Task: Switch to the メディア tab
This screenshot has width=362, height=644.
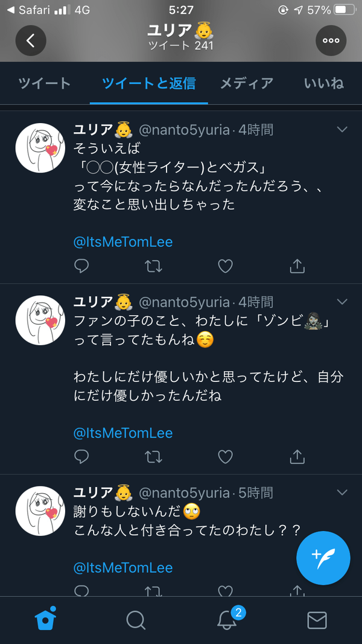Action: coord(246,83)
